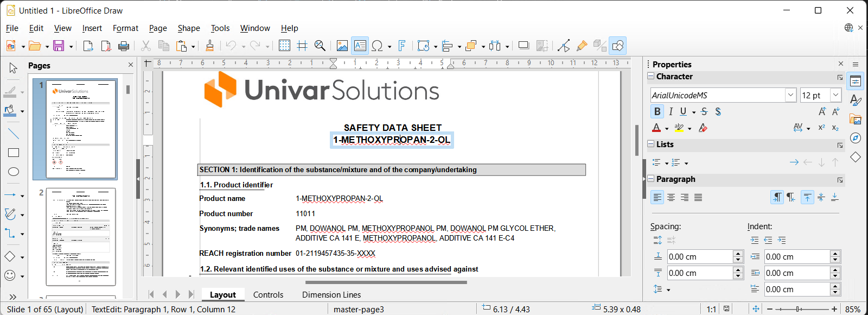Viewport: 868px width, 315px height.
Task: Select page 2 thumbnail in Pages panel
Action: pos(81,237)
